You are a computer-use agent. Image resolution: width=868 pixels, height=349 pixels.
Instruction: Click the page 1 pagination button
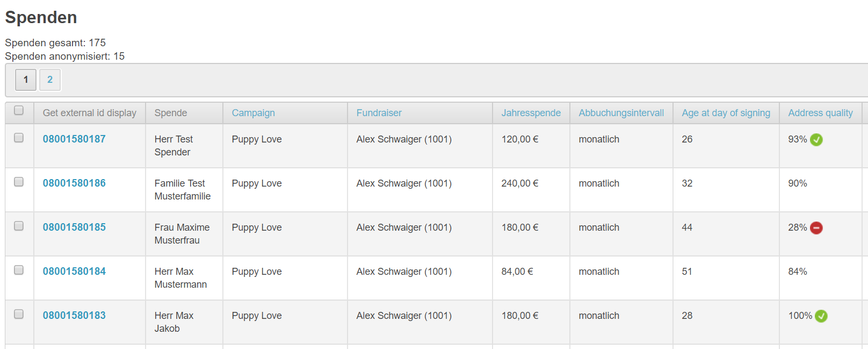[25, 80]
